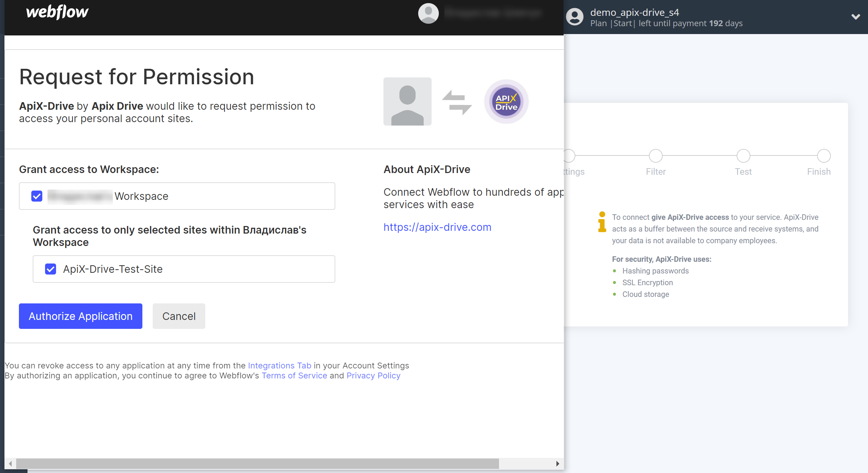Image resolution: width=868 pixels, height=473 pixels.
Task: Click the grey personal account placeholder image
Action: click(x=408, y=101)
